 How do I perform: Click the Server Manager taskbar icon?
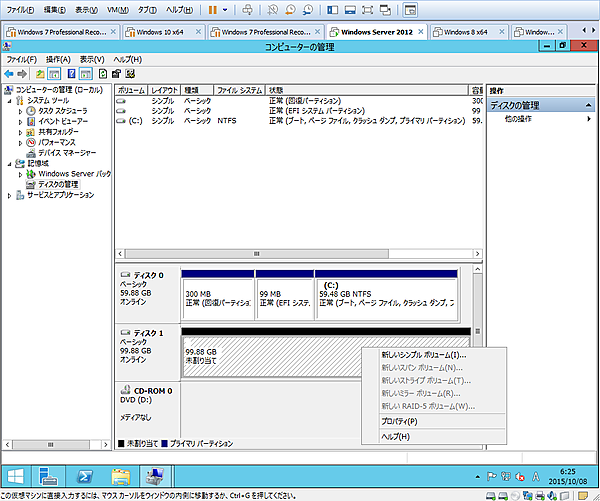coord(49,473)
